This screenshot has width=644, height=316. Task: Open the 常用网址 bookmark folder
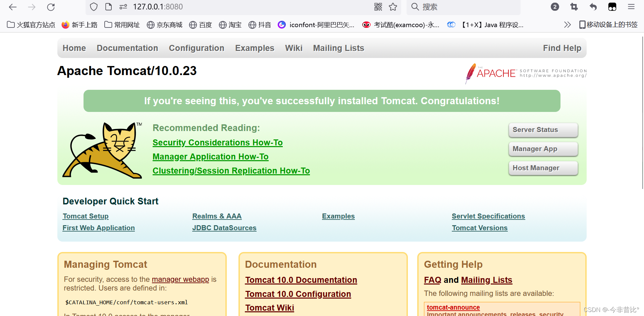(122, 25)
